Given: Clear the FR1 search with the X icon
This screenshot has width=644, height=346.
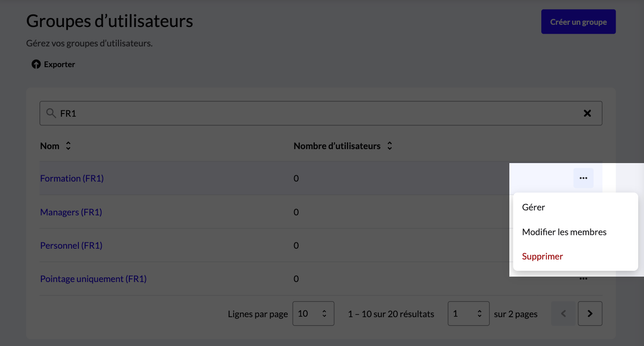Looking at the screenshot, I should [587, 114].
